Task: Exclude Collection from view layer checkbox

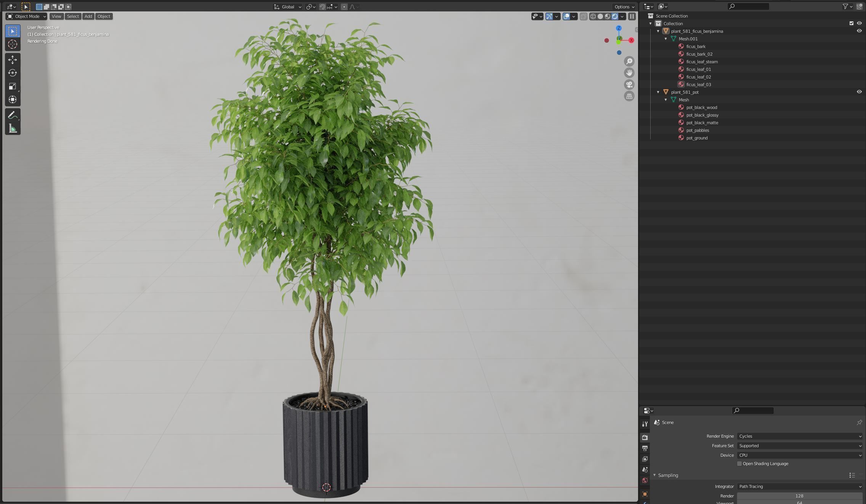Action: (x=852, y=23)
